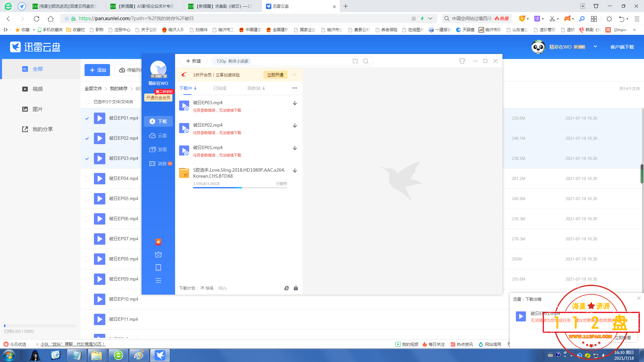Viewport: 644px width, 362px height.
Task: Click crown VIP icon in Xunlei sidebar
Action: point(158,254)
